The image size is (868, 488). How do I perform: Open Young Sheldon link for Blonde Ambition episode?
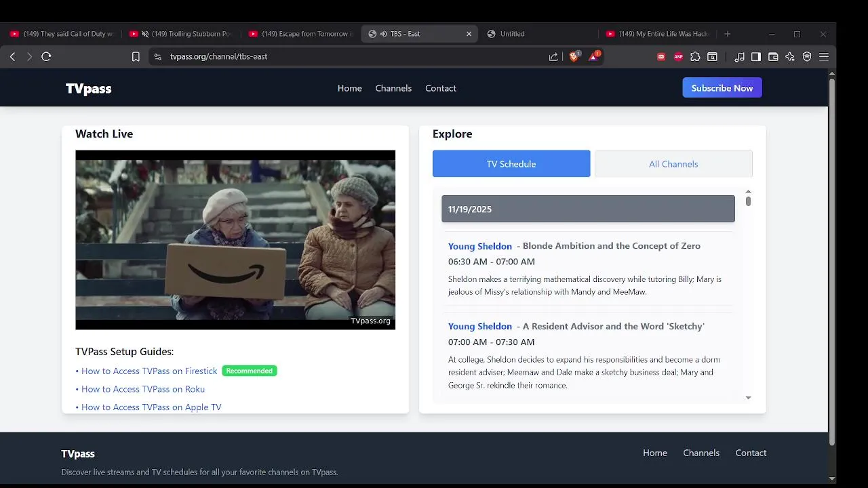tap(480, 247)
